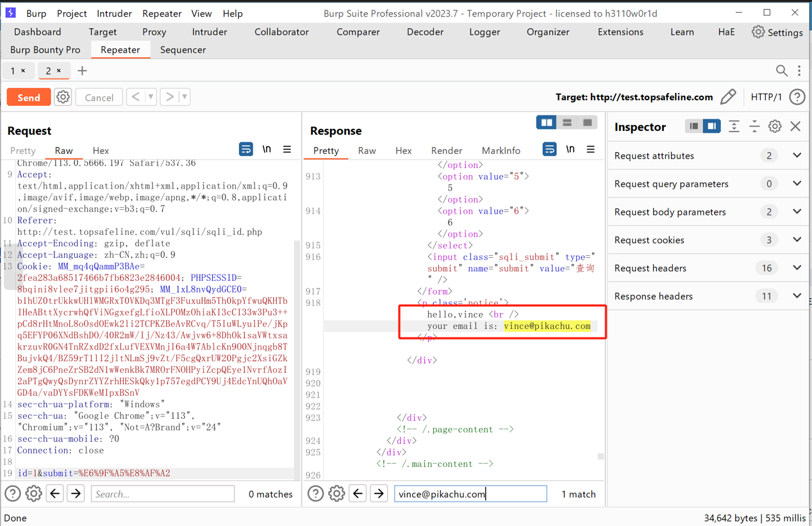Expand the Request cookies section
Viewport: 812px width, 526px height.
coord(797,240)
